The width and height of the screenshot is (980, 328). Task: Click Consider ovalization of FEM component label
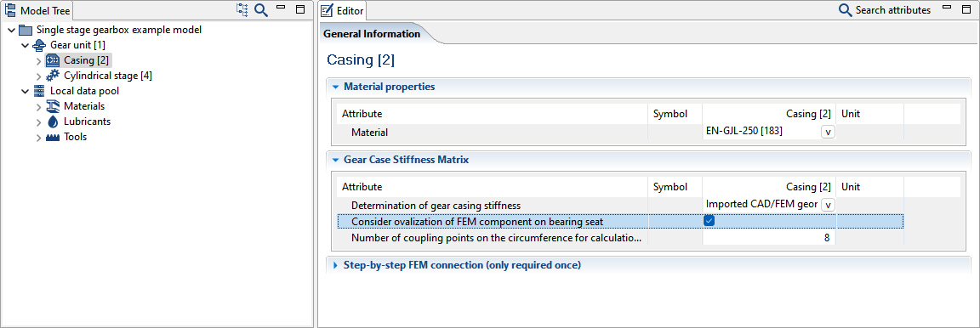pyautogui.click(x=477, y=221)
